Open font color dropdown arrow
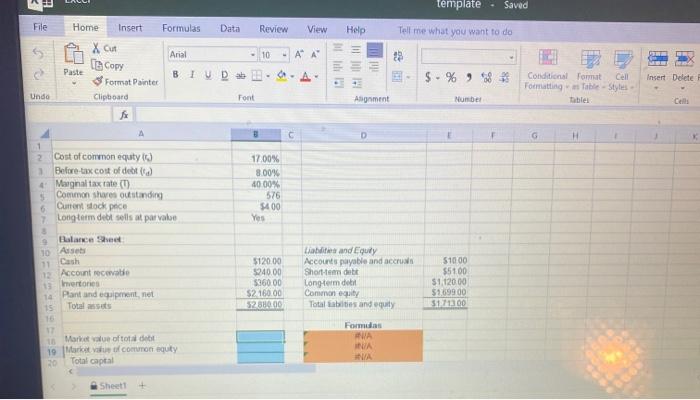 (316, 77)
